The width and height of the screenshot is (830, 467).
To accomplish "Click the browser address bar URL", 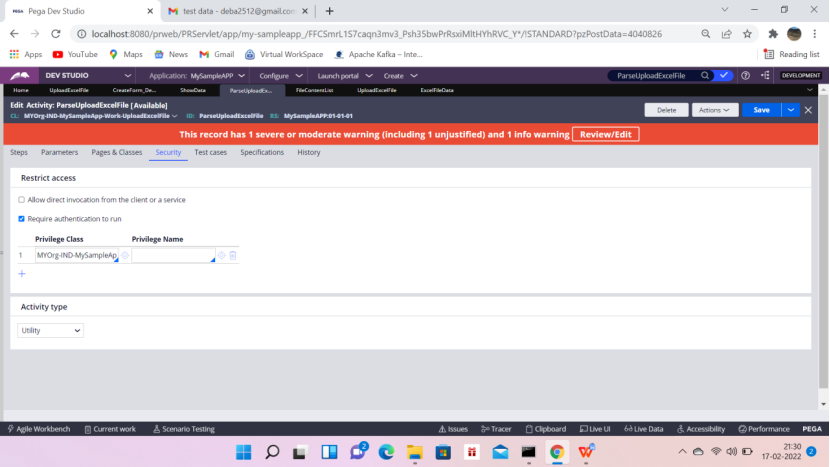I will pos(376,34).
